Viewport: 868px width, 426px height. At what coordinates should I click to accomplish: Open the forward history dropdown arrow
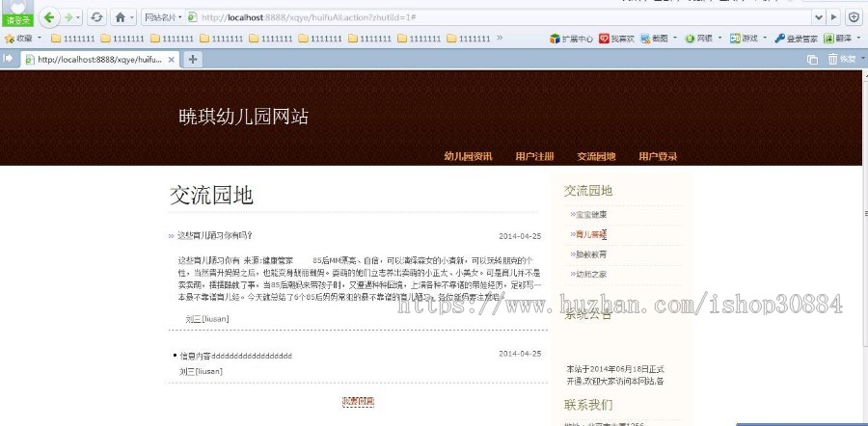pyautogui.click(x=78, y=17)
